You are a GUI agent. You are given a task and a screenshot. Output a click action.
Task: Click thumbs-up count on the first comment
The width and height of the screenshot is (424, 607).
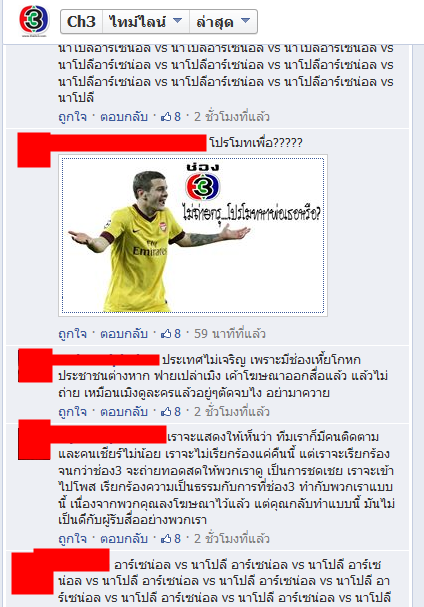pyautogui.click(x=177, y=117)
